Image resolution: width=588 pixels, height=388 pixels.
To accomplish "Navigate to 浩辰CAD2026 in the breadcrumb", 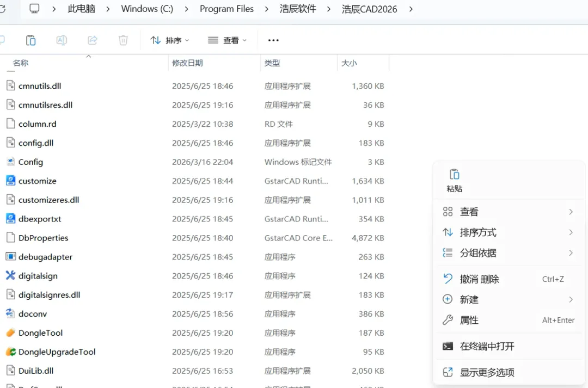I will click(369, 9).
